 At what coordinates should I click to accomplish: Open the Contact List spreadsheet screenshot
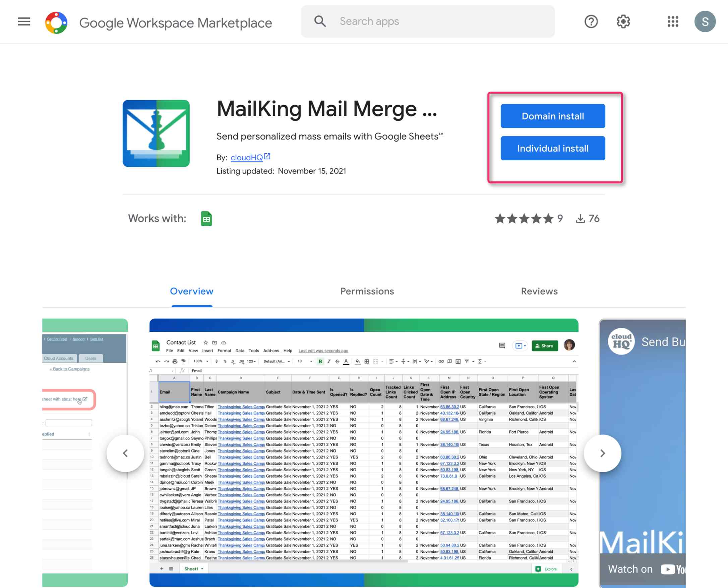[x=364, y=452]
